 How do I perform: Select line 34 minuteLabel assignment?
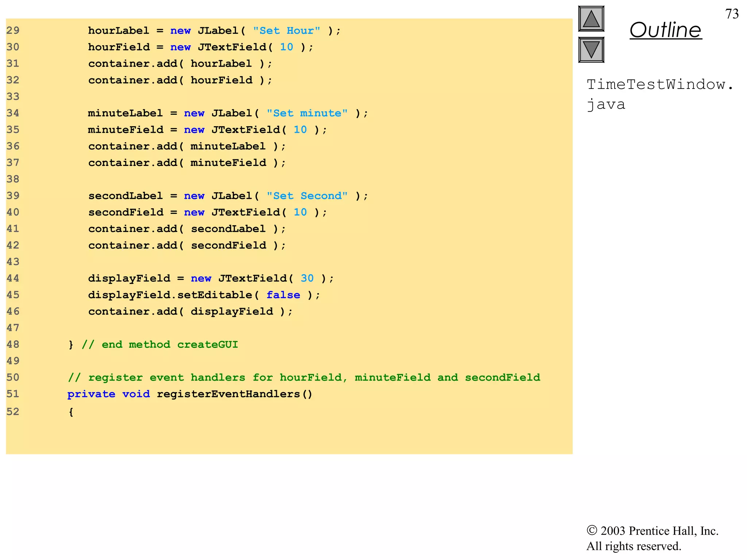click(228, 113)
